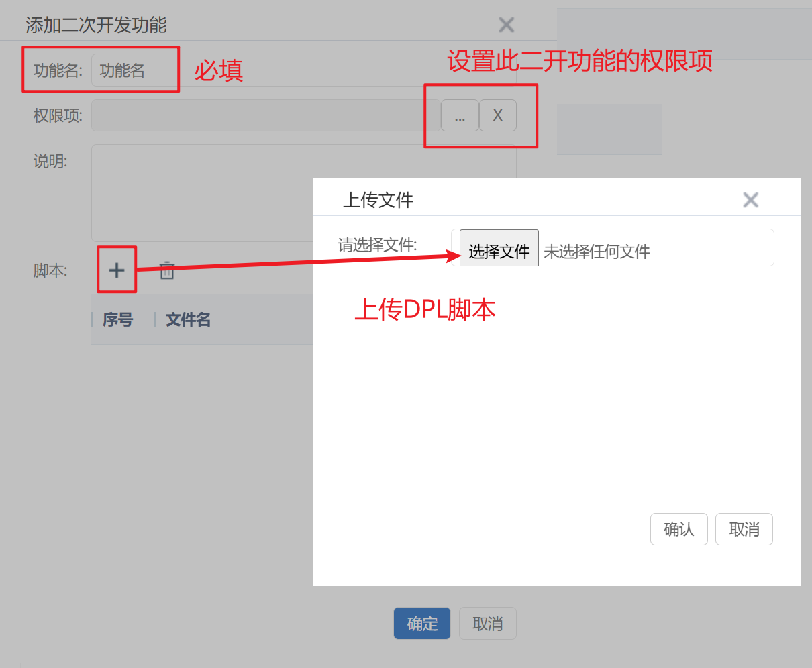Click 取消 next to the 确定 button
This screenshot has height=668, width=812.
[x=488, y=624]
